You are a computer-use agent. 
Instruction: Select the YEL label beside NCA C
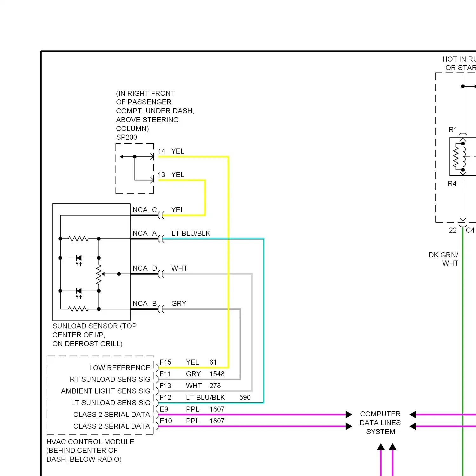[178, 210]
